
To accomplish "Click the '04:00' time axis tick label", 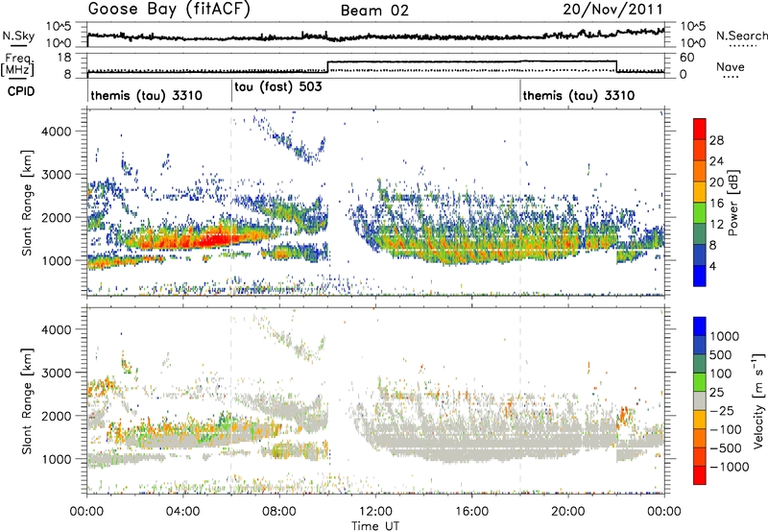I will click(x=183, y=512).
